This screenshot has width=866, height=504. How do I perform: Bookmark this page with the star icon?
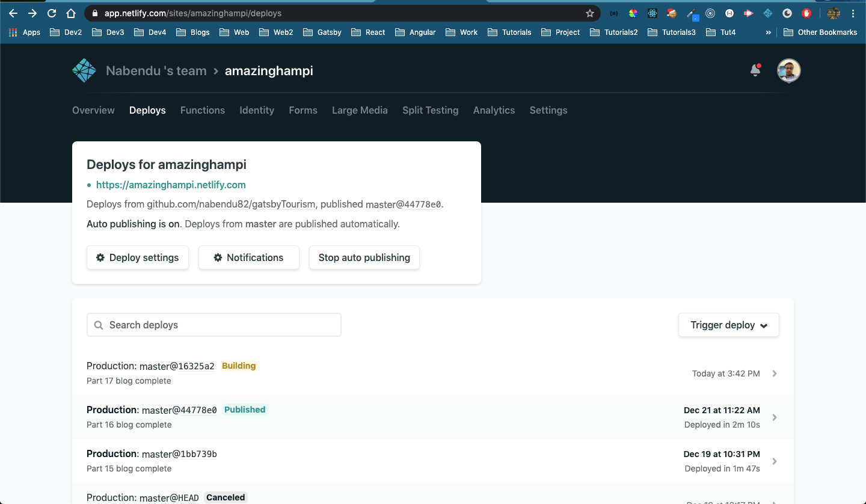[x=590, y=13]
